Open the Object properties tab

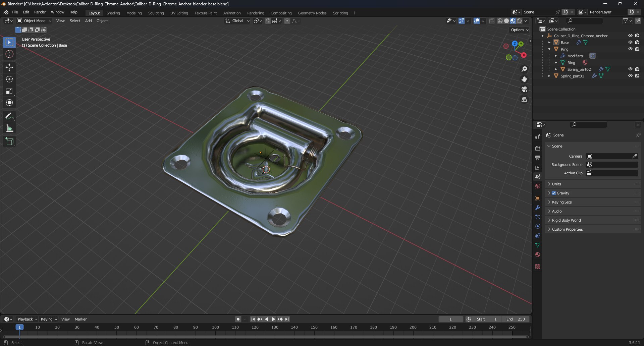click(x=538, y=198)
